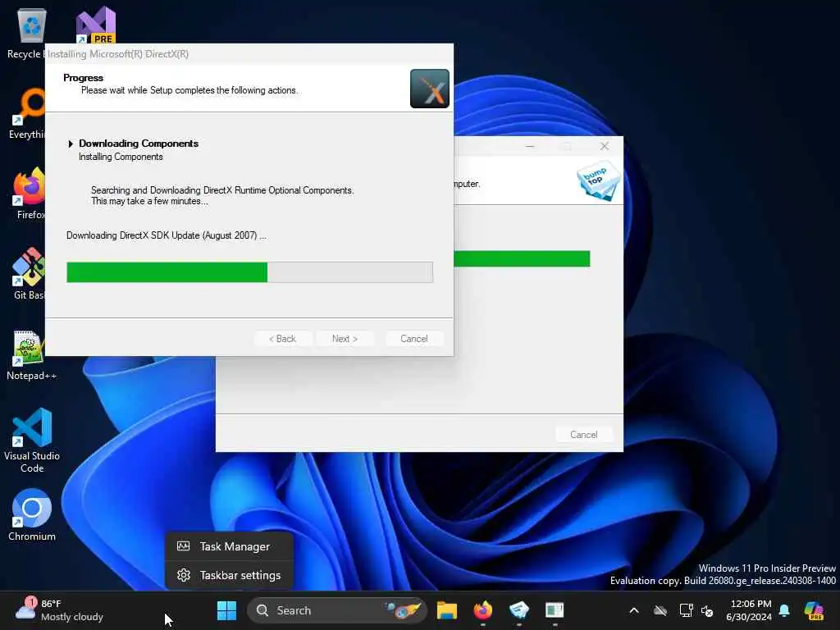Open weather widget showing 86°F

pos(59,610)
